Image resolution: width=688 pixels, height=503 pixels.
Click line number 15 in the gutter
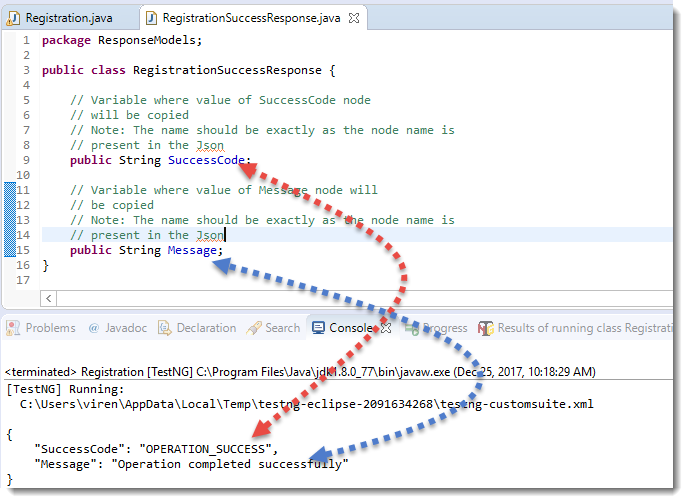(x=23, y=250)
